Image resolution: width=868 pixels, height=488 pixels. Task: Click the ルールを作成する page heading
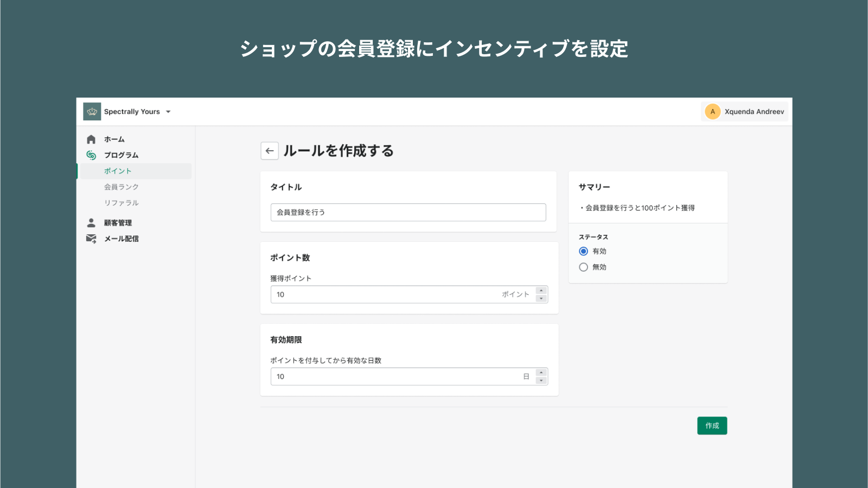(x=339, y=151)
